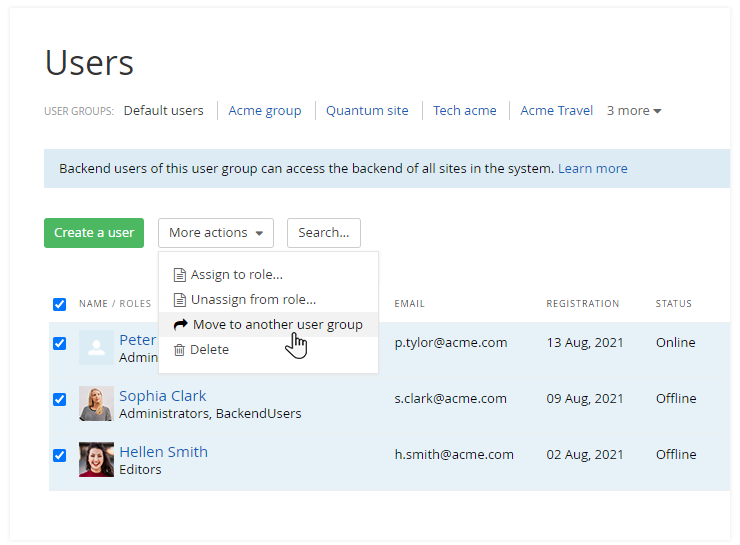Uncheck the checkbox for Sophia Clark
740x545 pixels.
coord(59,399)
